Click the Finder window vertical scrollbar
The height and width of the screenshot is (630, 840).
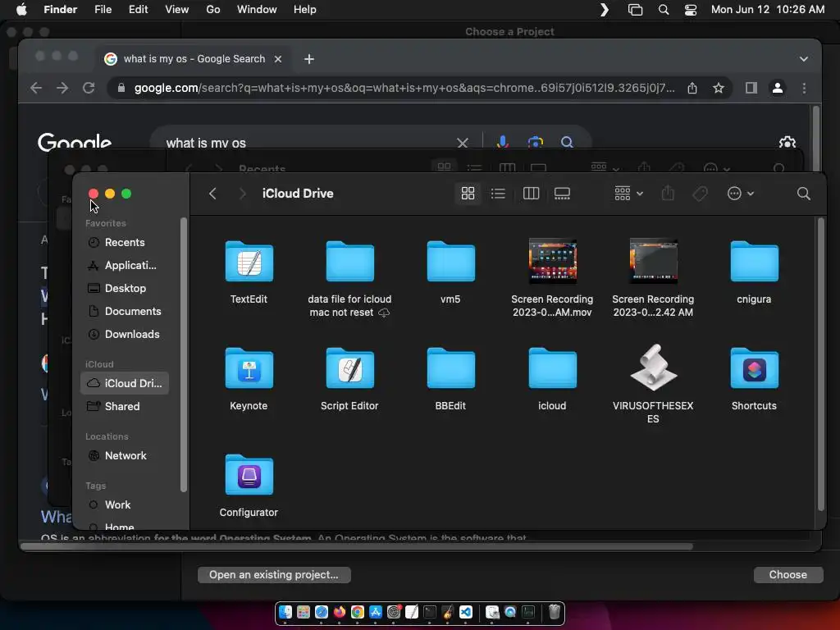820,364
